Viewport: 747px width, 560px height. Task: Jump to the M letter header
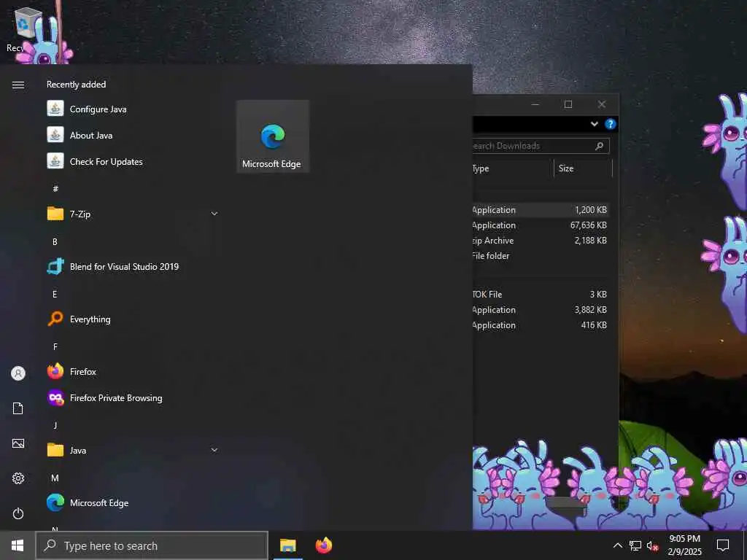(x=55, y=478)
